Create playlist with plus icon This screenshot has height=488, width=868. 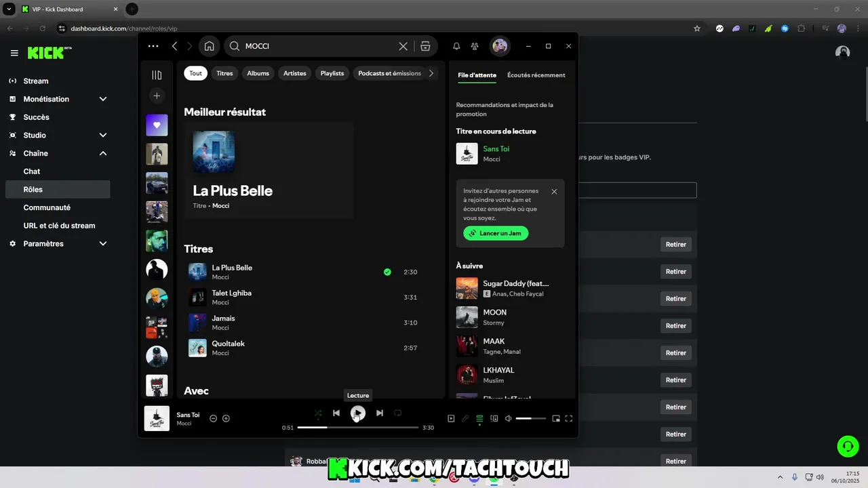pyautogui.click(x=157, y=96)
